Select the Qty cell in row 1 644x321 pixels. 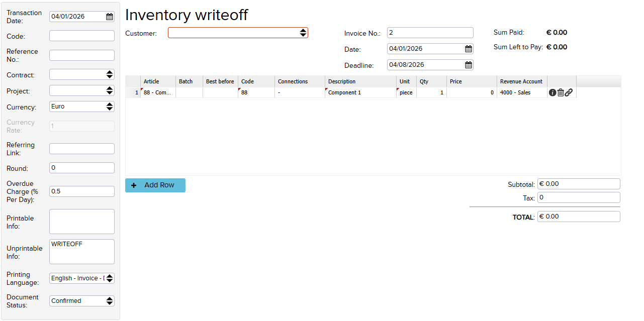click(431, 93)
